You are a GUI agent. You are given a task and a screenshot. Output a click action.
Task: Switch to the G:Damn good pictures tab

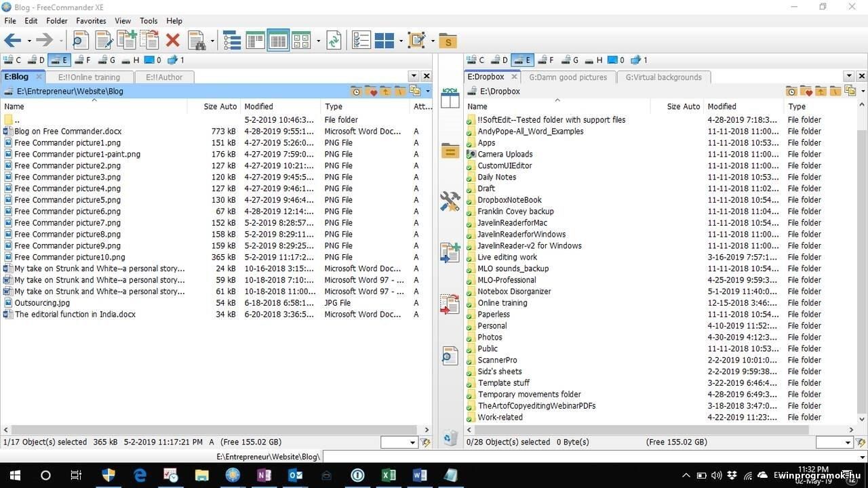(x=568, y=77)
